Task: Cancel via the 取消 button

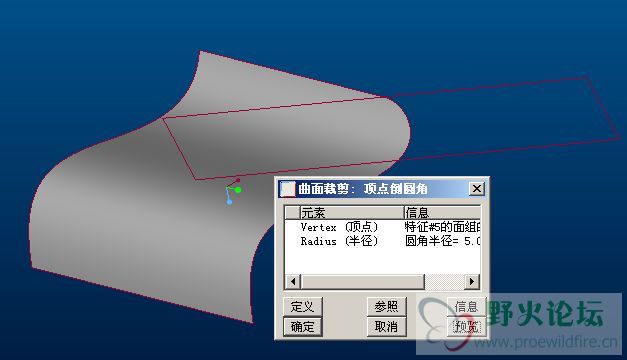Action: [x=386, y=326]
